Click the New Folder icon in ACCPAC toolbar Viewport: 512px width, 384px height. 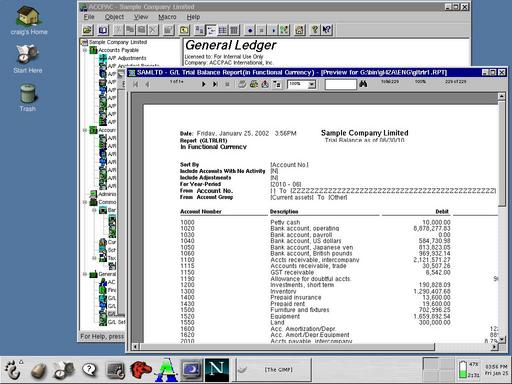tap(184, 30)
